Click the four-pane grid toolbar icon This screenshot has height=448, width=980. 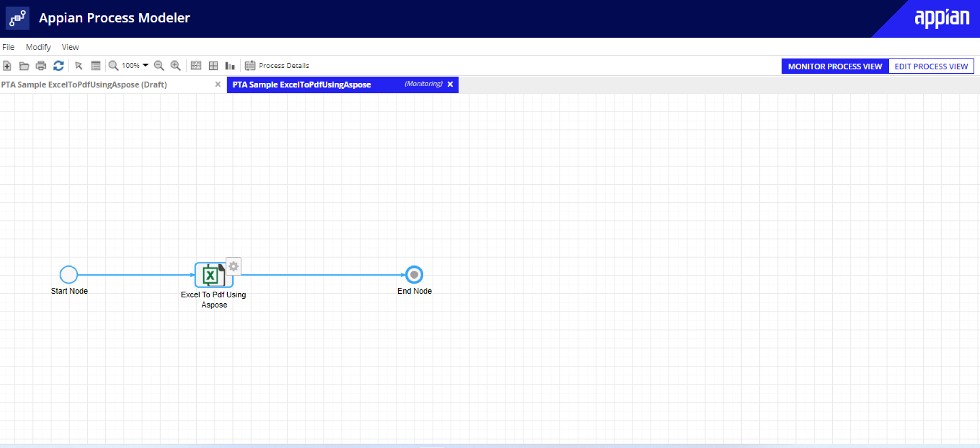pyautogui.click(x=213, y=66)
